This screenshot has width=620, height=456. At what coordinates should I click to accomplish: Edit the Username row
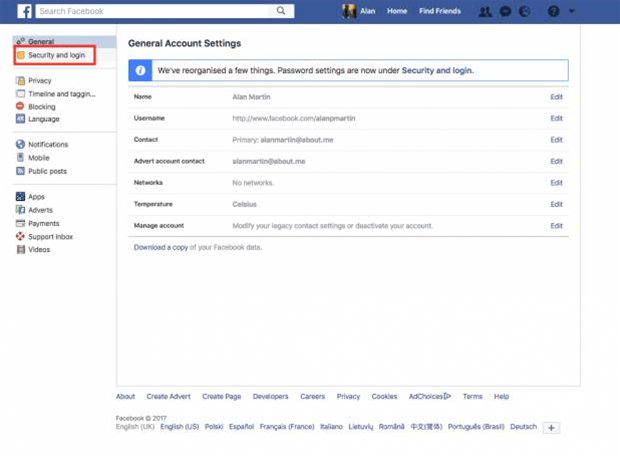pos(556,118)
